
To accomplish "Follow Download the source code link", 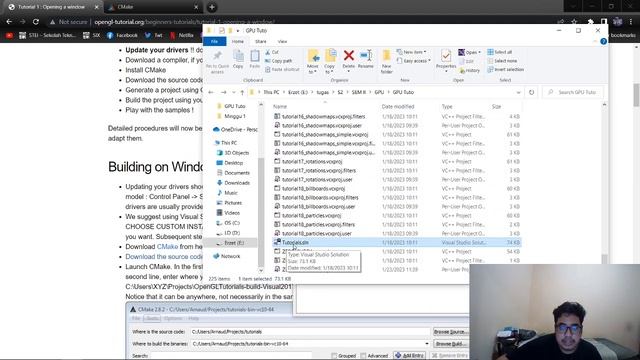I will 164,256.
